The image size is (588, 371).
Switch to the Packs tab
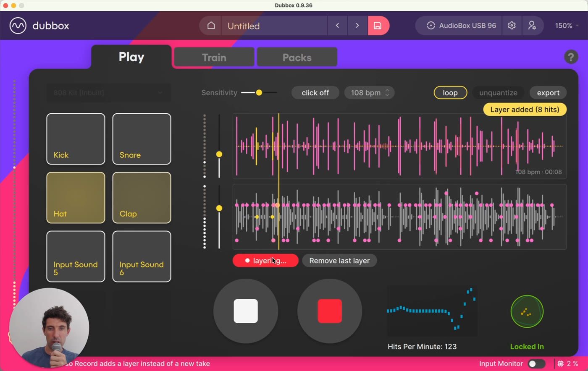[x=297, y=57]
